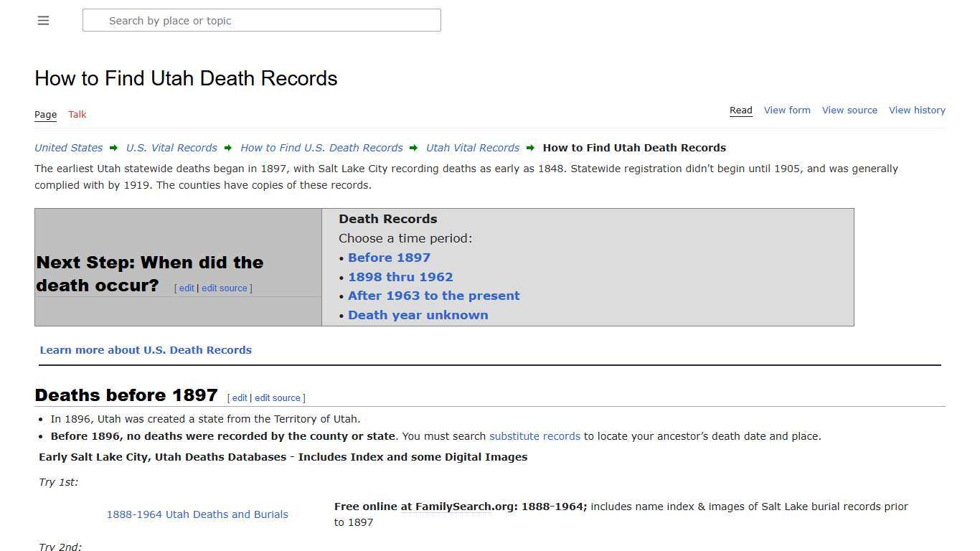
Task: Select the Page tab
Action: pos(45,114)
